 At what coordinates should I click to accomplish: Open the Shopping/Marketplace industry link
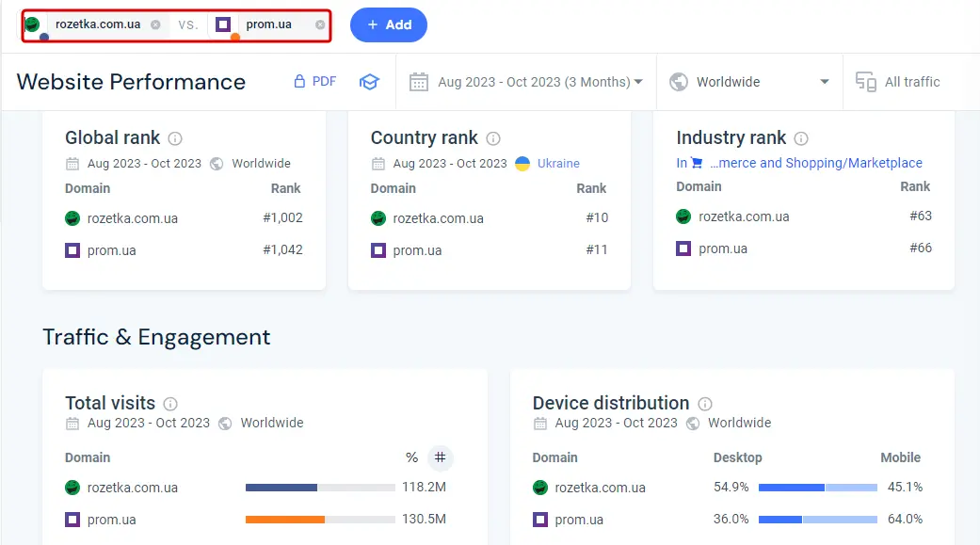point(815,163)
